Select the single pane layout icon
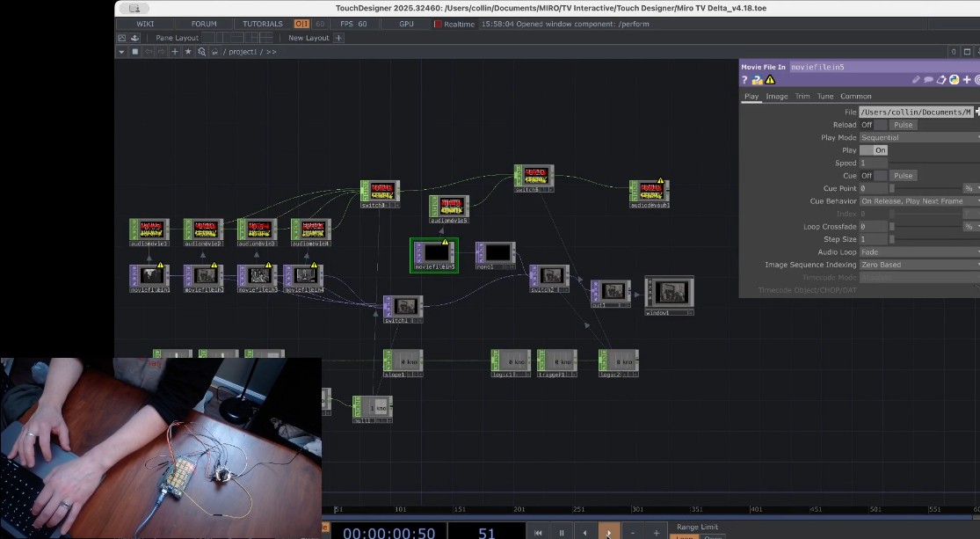 pos(208,38)
